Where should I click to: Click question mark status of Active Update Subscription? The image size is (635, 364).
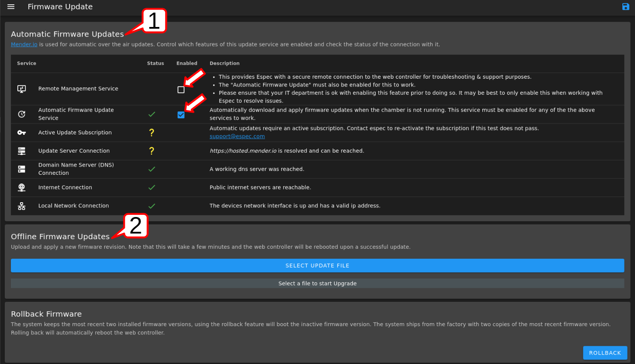point(151,133)
